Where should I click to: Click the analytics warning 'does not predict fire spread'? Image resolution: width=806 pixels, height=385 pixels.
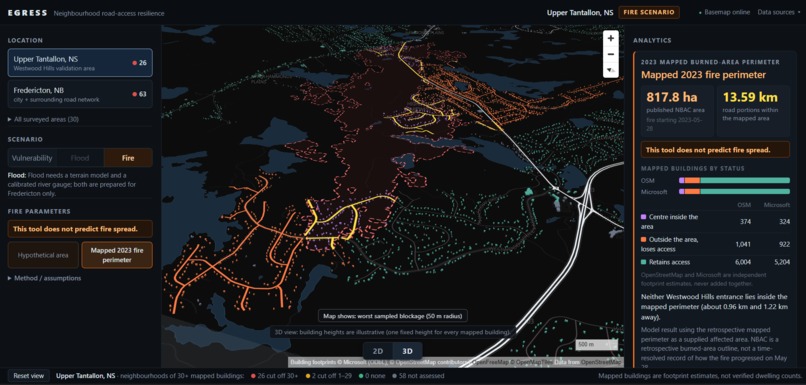(715, 150)
